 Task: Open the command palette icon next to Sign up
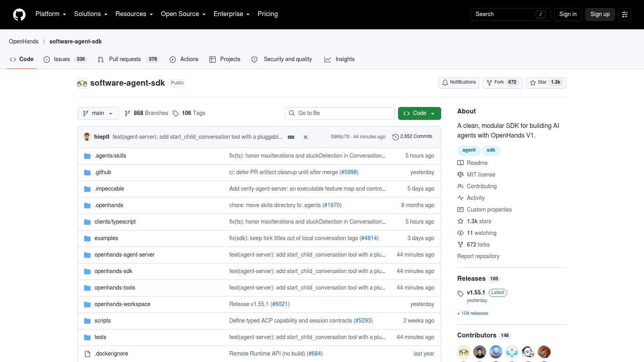click(x=625, y=14)
